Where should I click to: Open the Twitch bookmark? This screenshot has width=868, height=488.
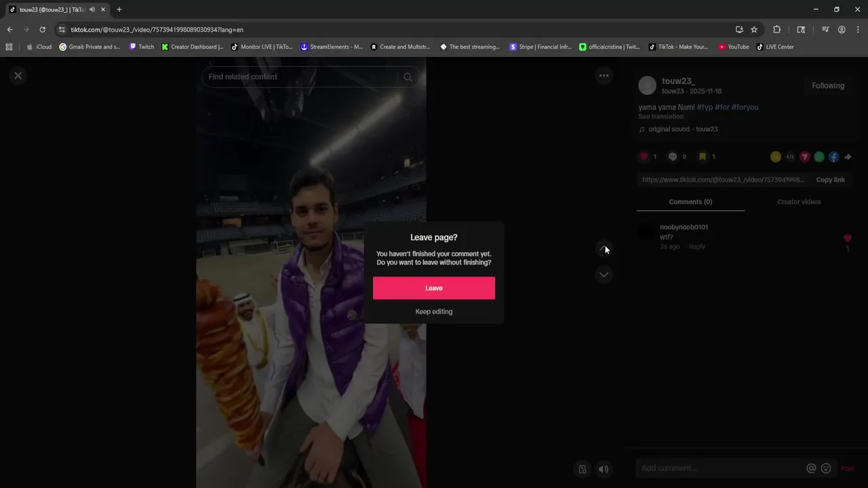tap(142, 47)
